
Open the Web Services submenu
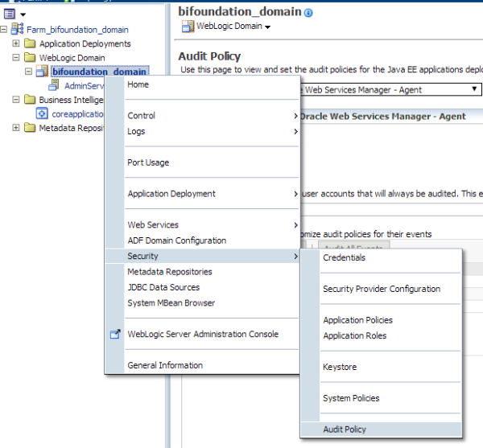click(x=202, y=225)
